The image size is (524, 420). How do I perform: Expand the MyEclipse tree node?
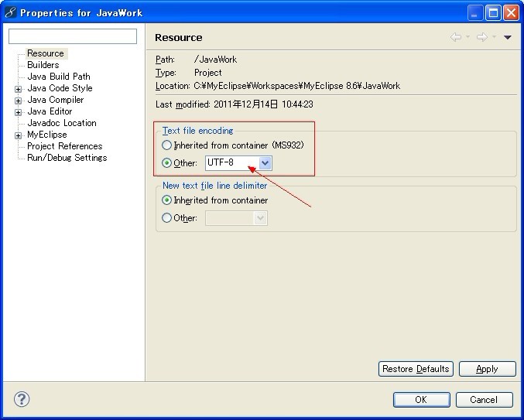[18, 135]
